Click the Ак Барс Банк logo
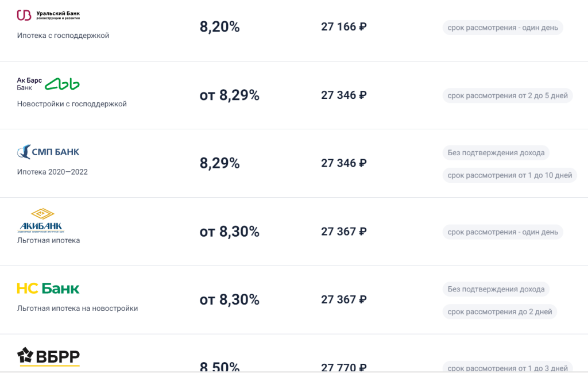Image resolution: width=588 pixels, height=373 pixels. 48,84
